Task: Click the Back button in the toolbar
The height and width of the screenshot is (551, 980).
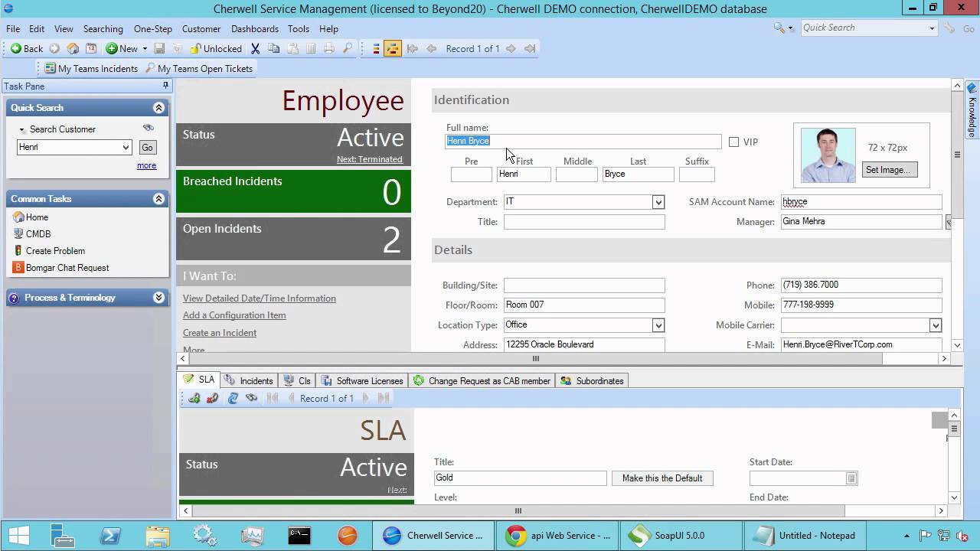Action: [27, 48]
